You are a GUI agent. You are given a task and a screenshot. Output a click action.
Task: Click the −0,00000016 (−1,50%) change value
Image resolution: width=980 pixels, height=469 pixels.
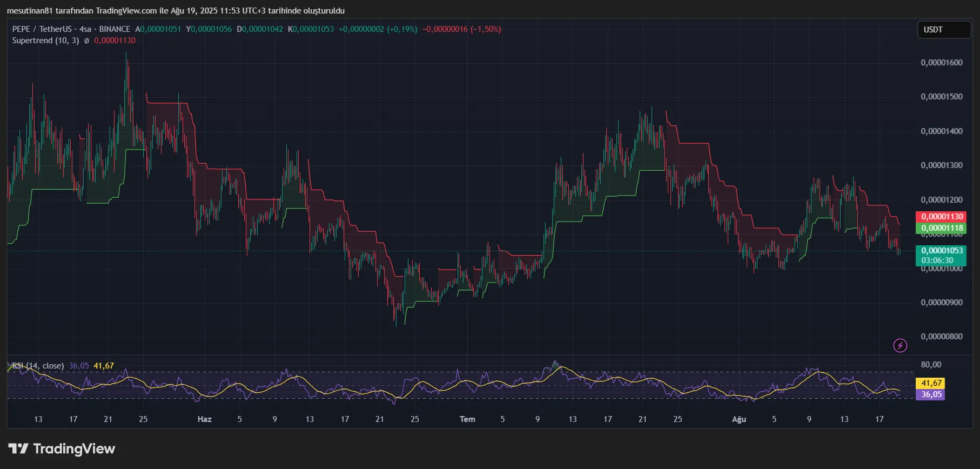(462, 29)
